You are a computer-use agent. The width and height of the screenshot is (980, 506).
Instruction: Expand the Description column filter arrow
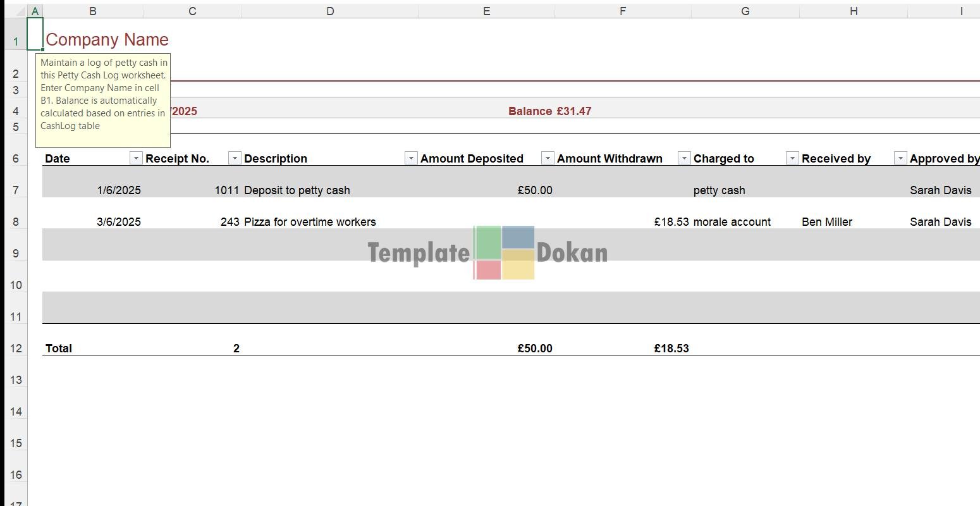(411, 158)
